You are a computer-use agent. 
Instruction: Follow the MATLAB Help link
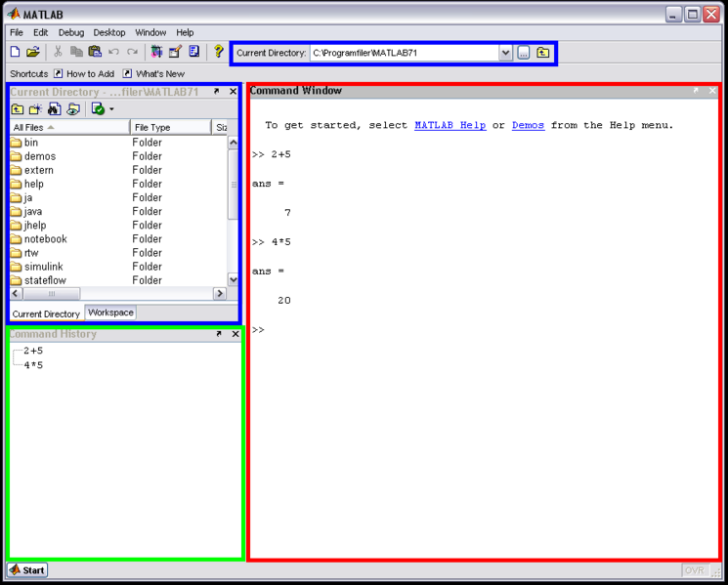450,125
